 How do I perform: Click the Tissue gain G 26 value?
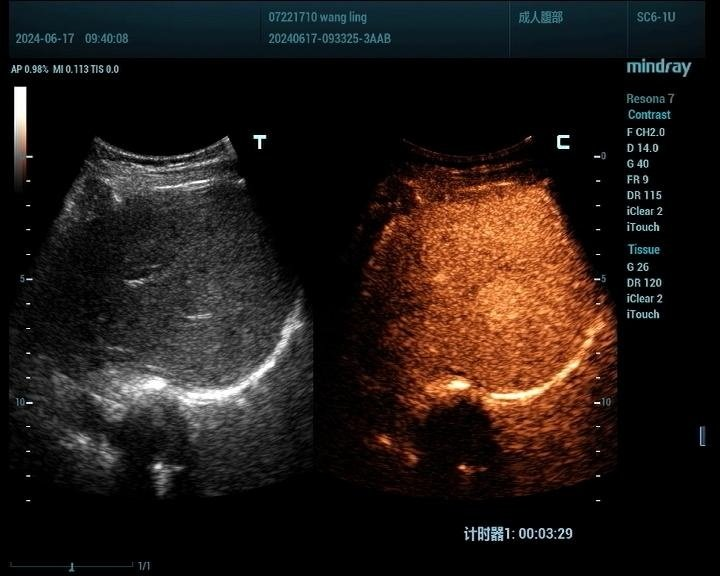click(638, 267)
